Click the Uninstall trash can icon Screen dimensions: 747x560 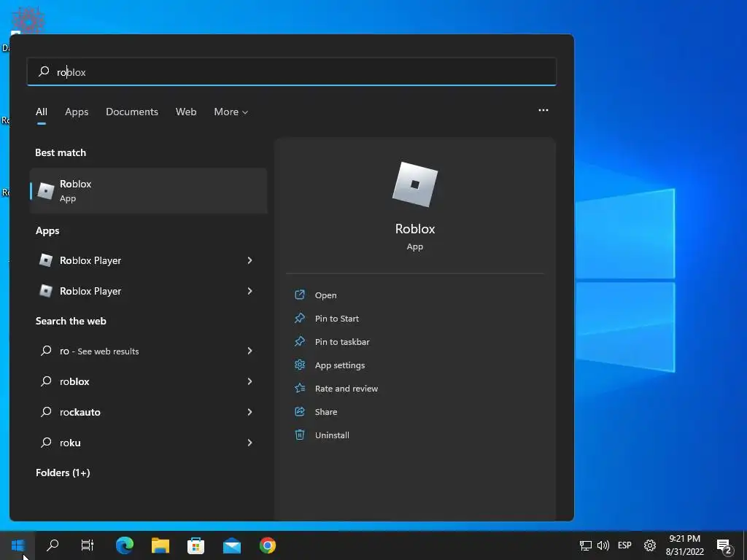tap(300, 435)
